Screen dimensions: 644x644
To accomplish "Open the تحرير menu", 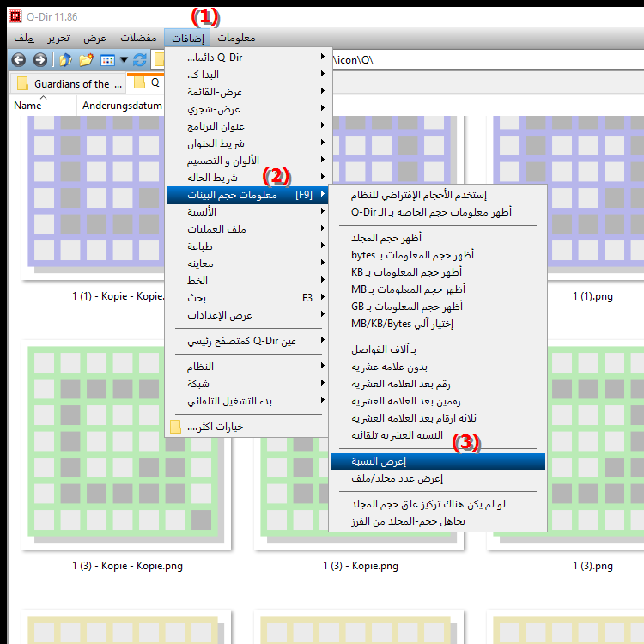I will pyautogui.click(x=58, y=38).
